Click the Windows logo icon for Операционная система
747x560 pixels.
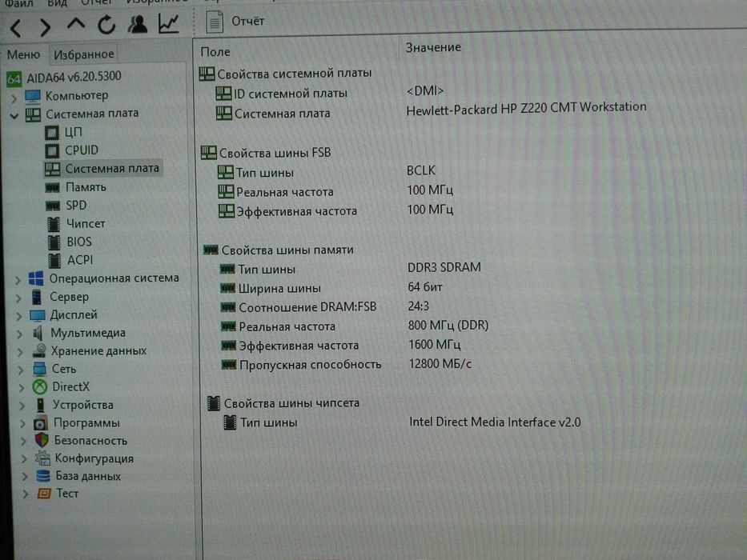pos(36,278)
